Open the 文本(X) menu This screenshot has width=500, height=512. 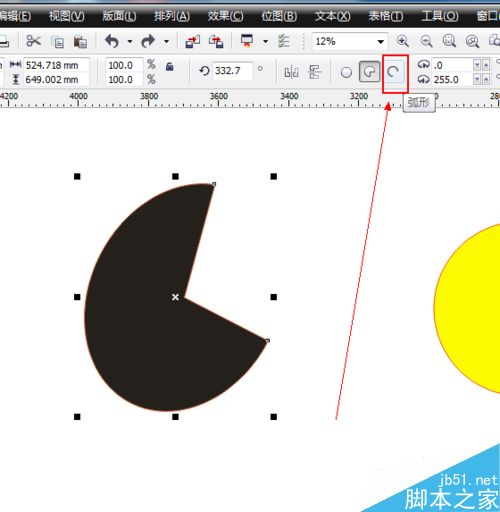333,16
